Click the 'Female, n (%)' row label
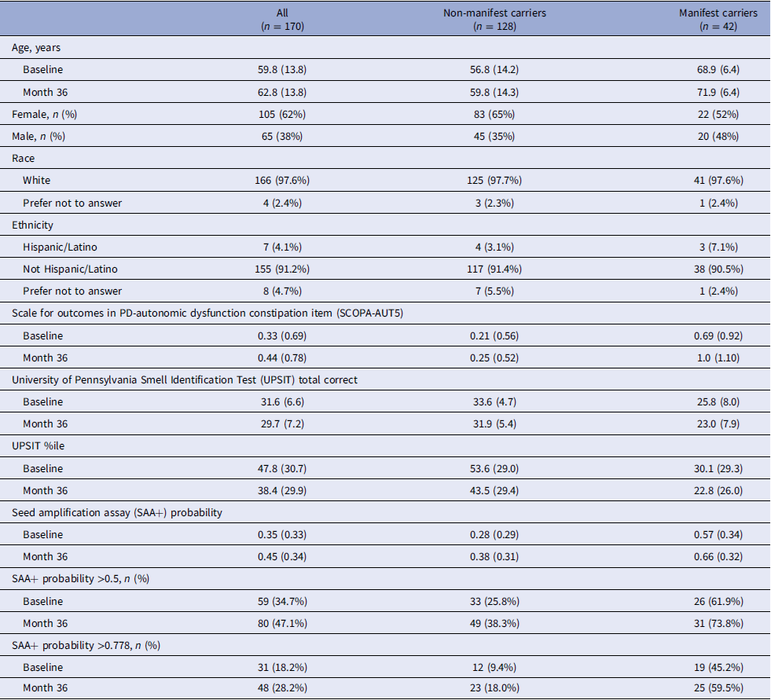Screen dimensions: 771x700 (44, 115)
